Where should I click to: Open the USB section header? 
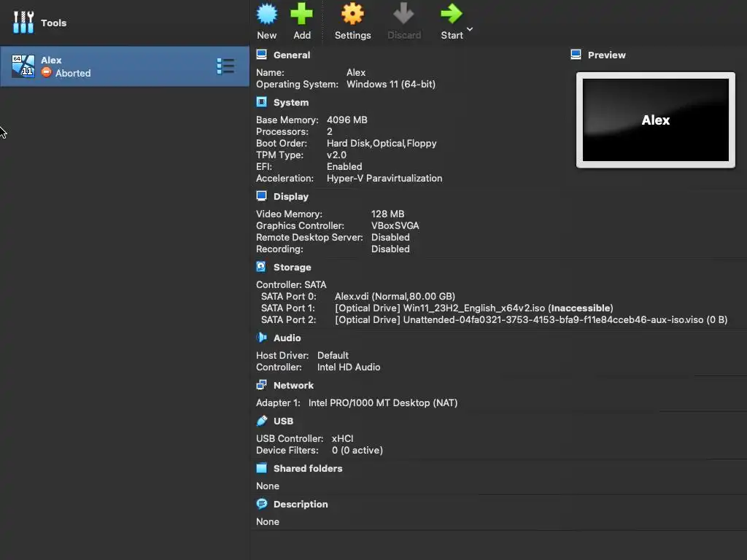click(x=284, y=421)
